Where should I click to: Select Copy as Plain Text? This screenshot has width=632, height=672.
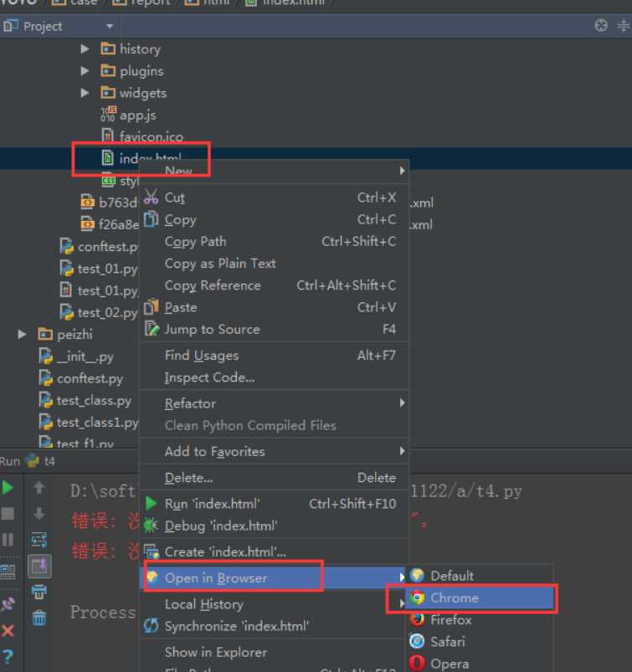tap(275, 264)
